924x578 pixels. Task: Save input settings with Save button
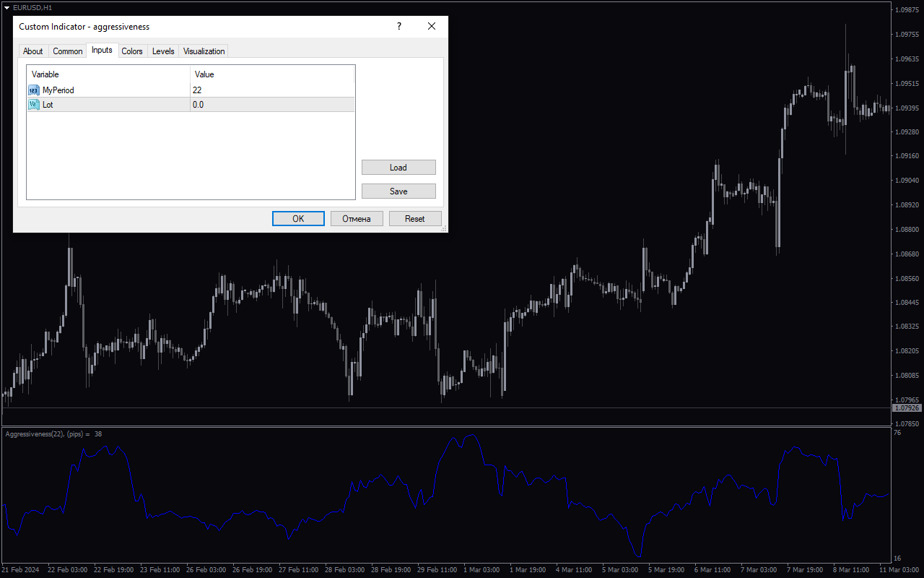click(398, 191)
